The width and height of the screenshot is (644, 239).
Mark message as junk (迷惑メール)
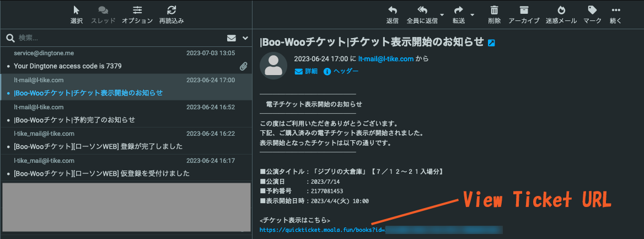(561, 10)
